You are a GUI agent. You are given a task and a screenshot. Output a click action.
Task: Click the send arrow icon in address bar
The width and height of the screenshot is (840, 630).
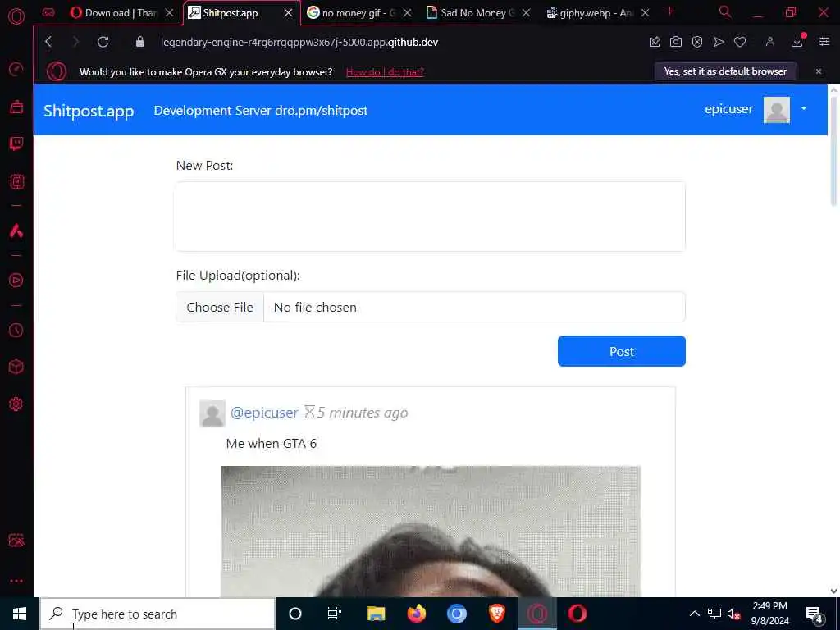pos(719,42)
